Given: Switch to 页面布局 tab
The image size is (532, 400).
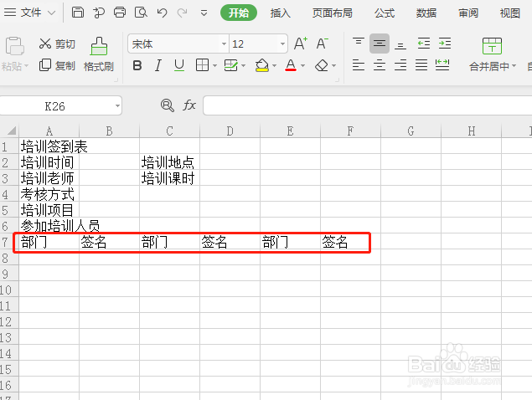Looking at the screenshot, I should click(x=332, y=13).
